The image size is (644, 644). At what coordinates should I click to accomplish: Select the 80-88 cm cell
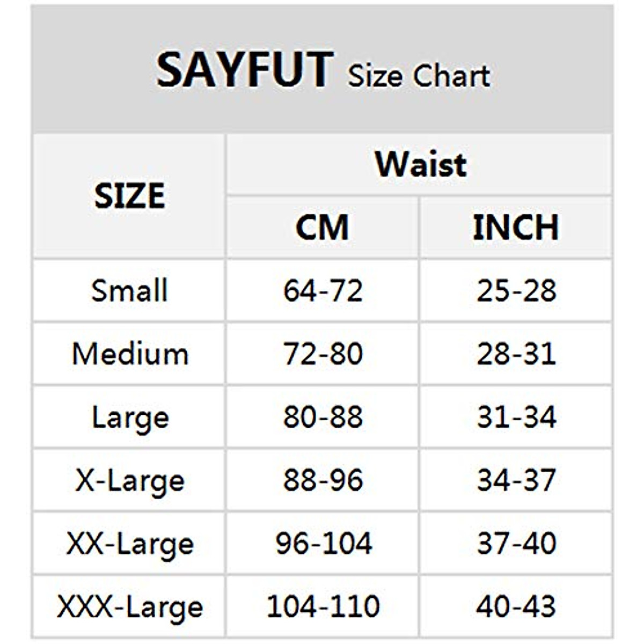pos(323,418)
